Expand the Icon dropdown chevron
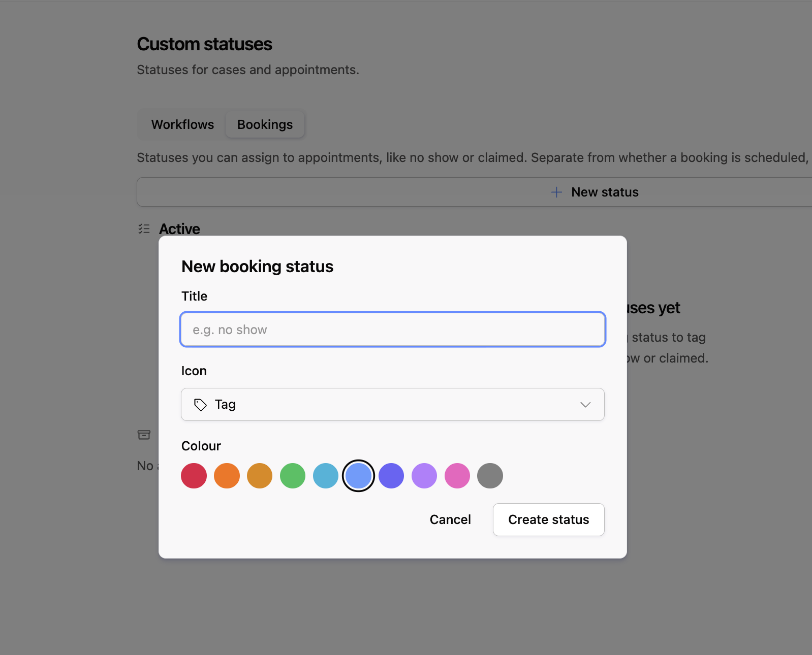The height and width of the screenshot is (655, 812). click(x=585, y=405)
